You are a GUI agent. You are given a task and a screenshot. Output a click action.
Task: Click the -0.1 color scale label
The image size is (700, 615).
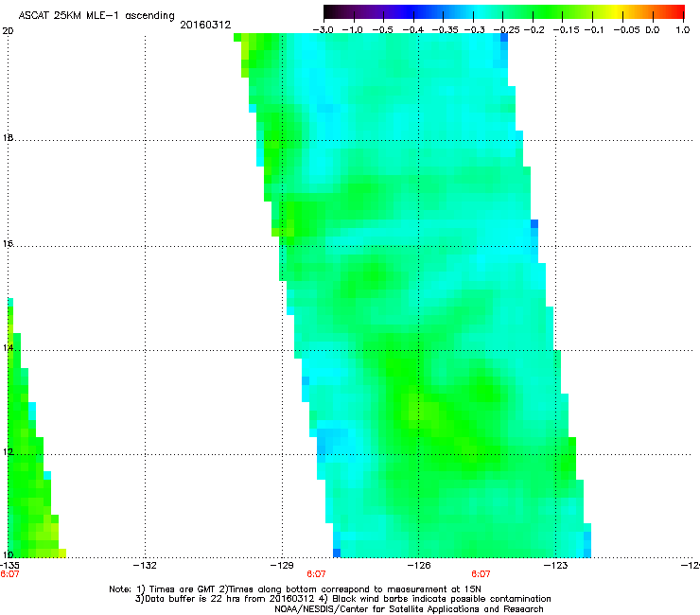[x=594, y=30]
